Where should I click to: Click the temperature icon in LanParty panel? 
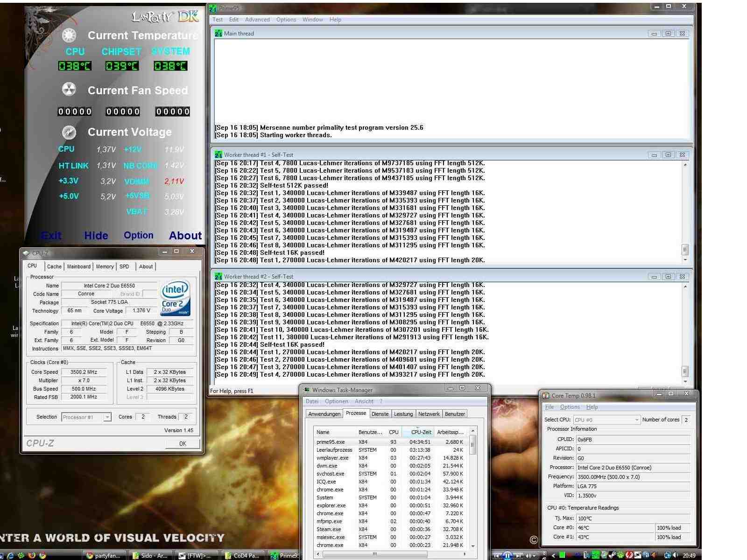click(x=69, y=35)
